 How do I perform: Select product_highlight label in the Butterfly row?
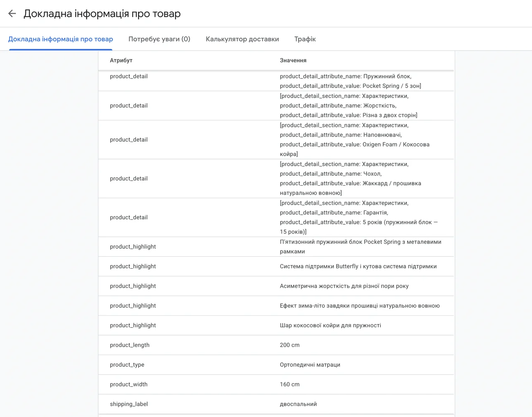point(133,266)
